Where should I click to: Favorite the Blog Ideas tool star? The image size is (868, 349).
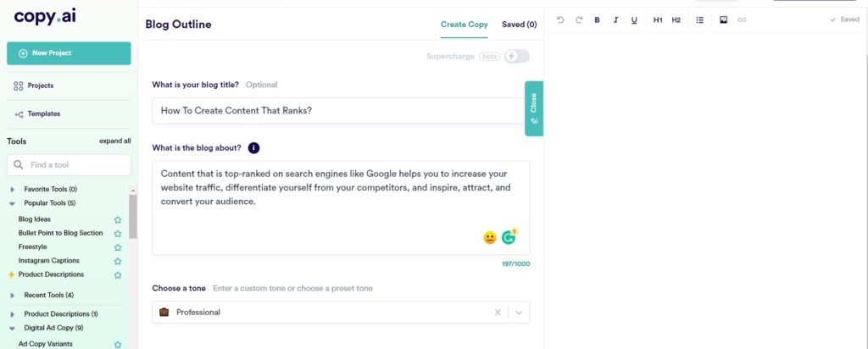[117, 219]
